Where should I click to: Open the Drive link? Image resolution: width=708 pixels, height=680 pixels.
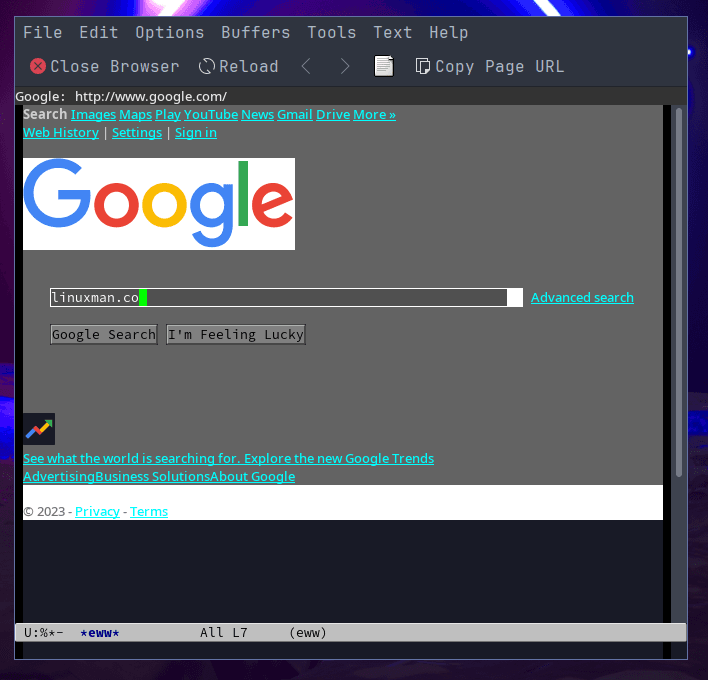333,115
